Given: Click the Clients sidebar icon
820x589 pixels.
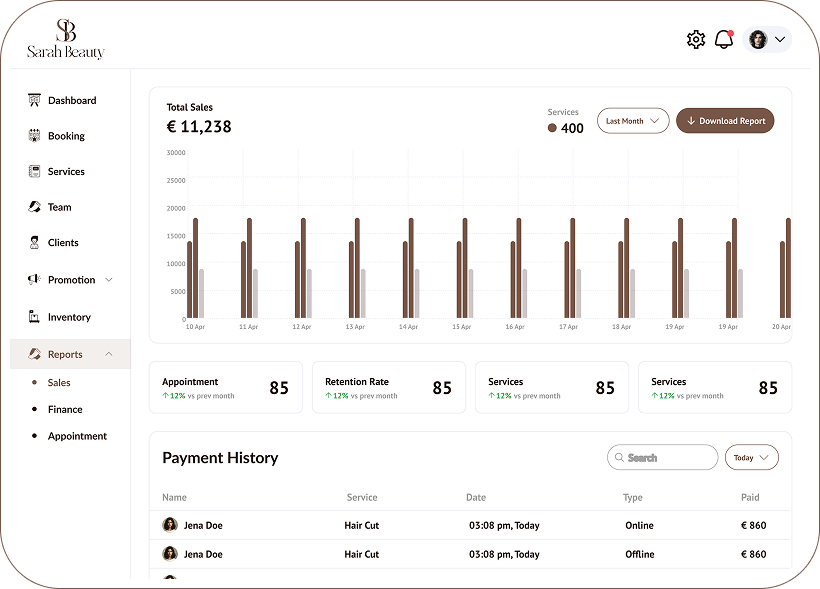Looking at the screenshot, I should coord(34,243).
